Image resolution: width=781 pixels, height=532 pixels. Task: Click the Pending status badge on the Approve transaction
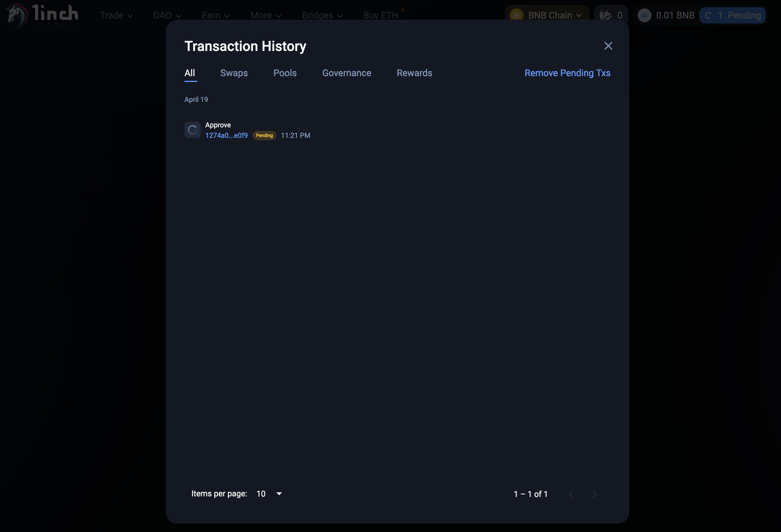tap(264, 135)
